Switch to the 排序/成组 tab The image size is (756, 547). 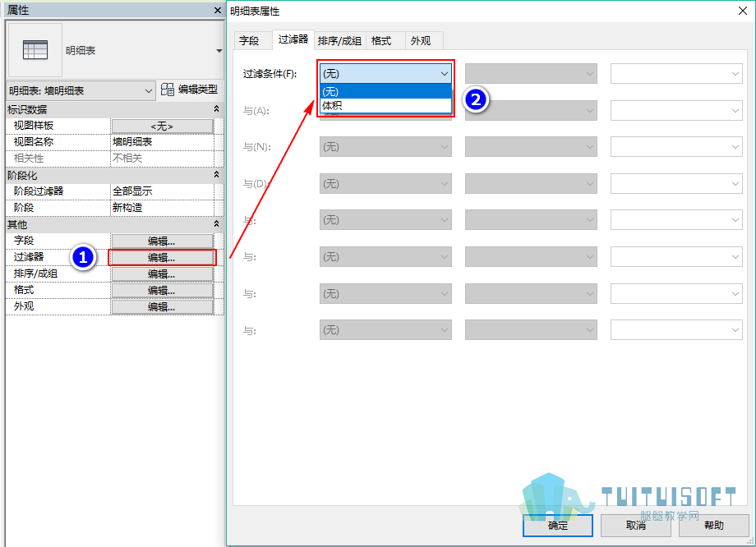coord(340,41)
